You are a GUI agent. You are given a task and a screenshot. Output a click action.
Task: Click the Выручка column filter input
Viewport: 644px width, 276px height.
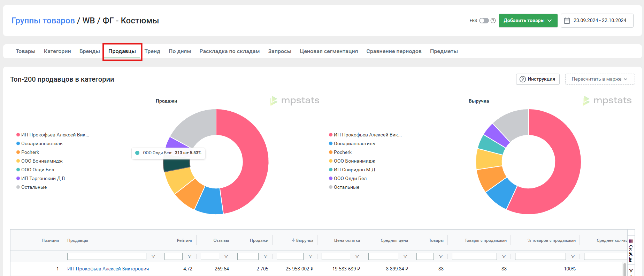point(290,256)
